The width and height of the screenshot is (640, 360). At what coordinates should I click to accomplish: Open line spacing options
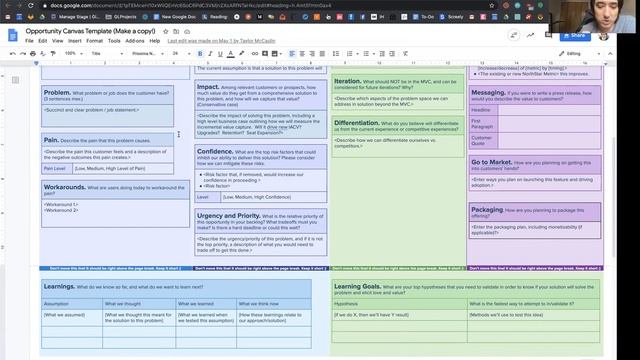(x=336, y=53)
